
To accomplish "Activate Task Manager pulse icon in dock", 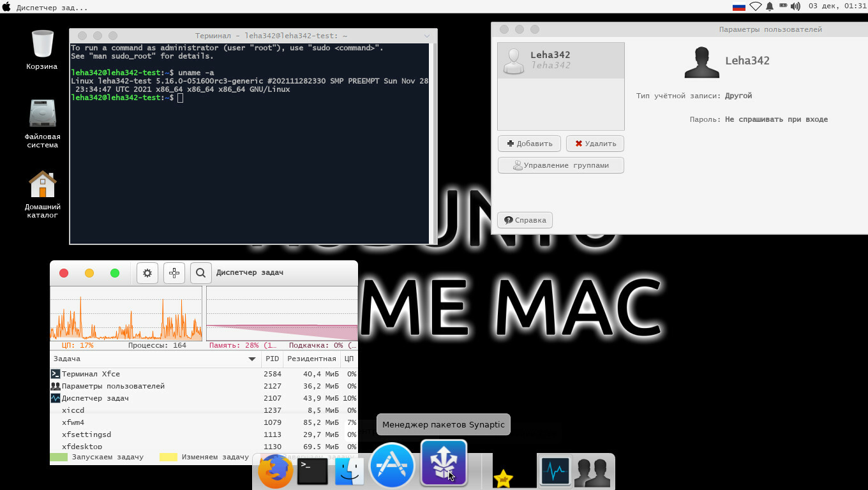I will tap(555, 471).
